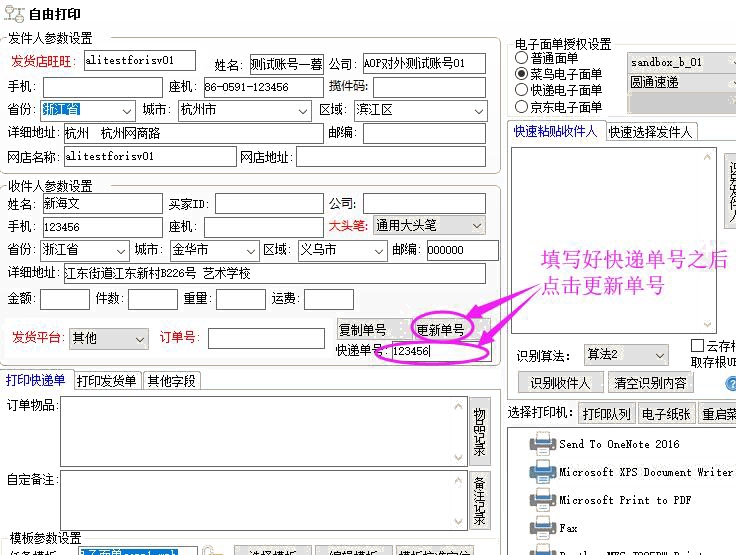The width and height of the screenshot is (736, 555).
Task: Focus the 发货店旺旺 field with alitestforisv01
Action: 140,61
